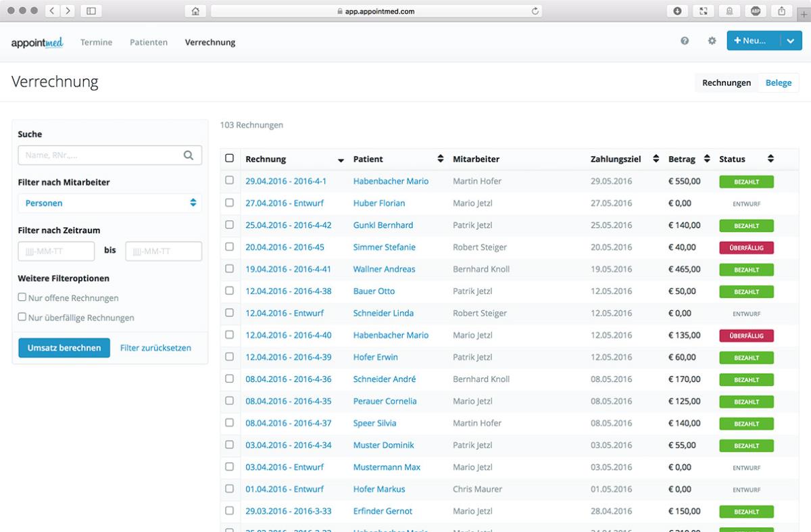Open the Patienten navigation item

(x=149, y=42)
